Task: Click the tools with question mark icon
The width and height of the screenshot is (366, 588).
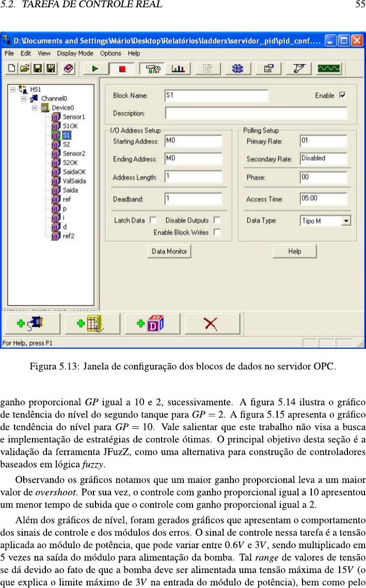Action: click(x=153, y=69)
